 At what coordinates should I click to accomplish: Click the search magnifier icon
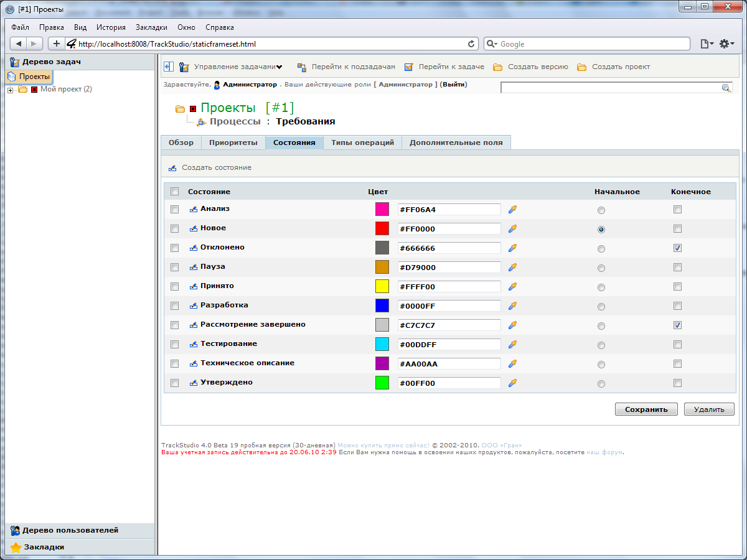726,88
